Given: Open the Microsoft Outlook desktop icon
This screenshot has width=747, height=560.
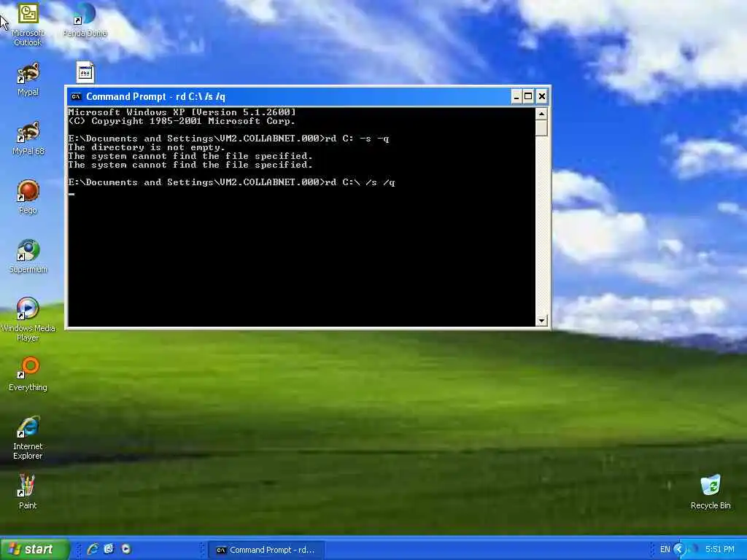Looking at the screenshot, I should pyautogui.click(x=28, y=25).
